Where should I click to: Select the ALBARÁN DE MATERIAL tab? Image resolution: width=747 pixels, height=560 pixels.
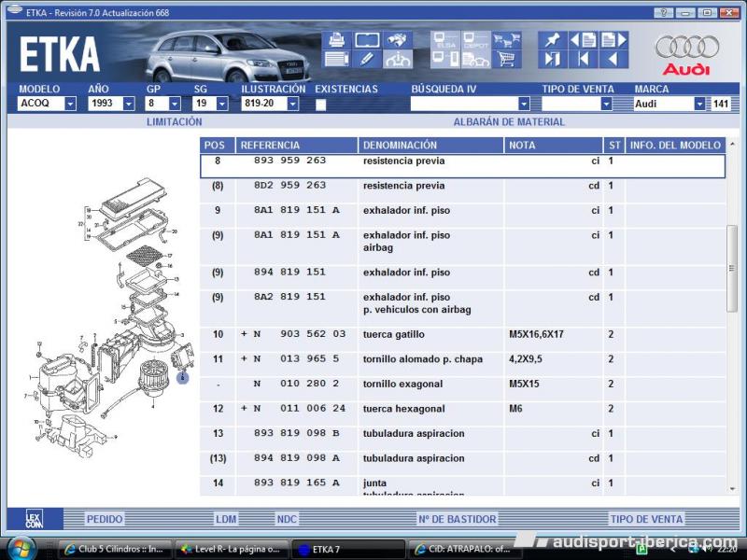click(509, 122)
